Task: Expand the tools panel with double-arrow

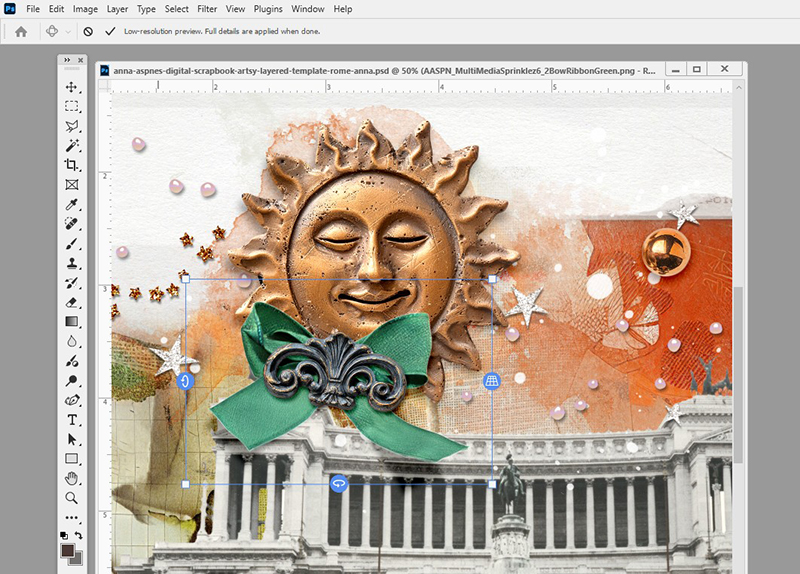Action: [67, 60]
